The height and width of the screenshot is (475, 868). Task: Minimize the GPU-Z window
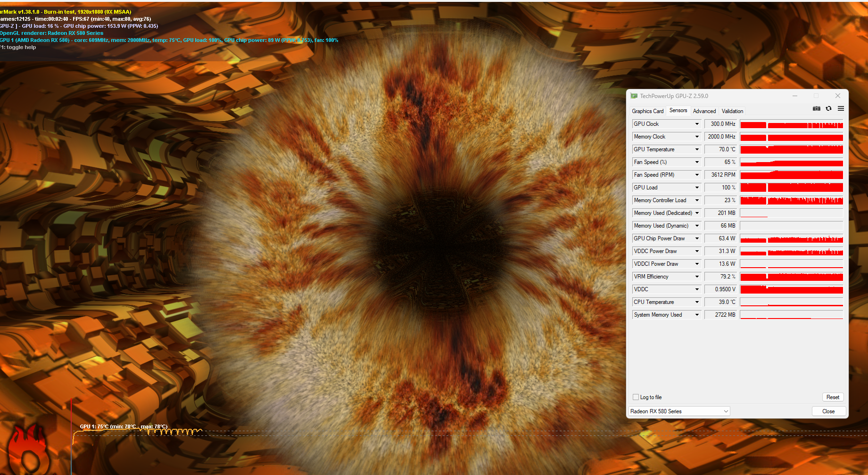pos(795,96)
